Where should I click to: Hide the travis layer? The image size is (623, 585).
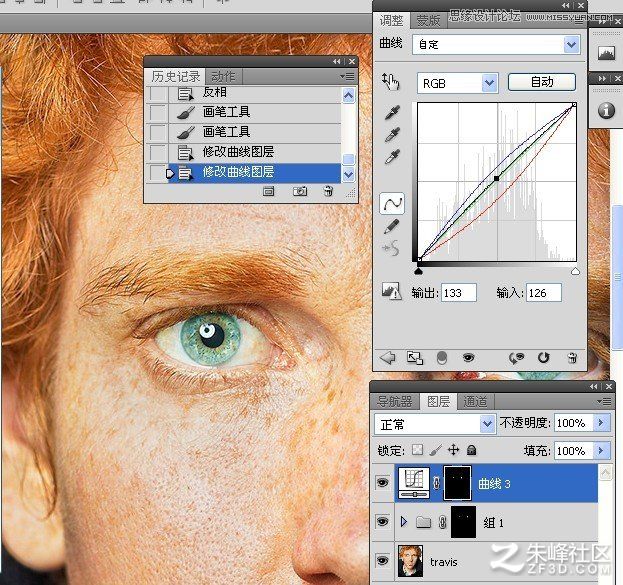383,560
